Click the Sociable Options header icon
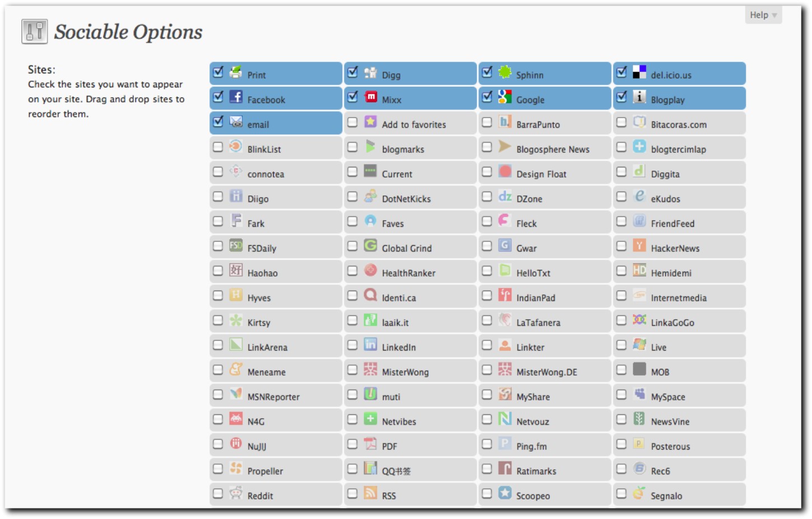The image size is (812, 519). (x=35, y=31)
